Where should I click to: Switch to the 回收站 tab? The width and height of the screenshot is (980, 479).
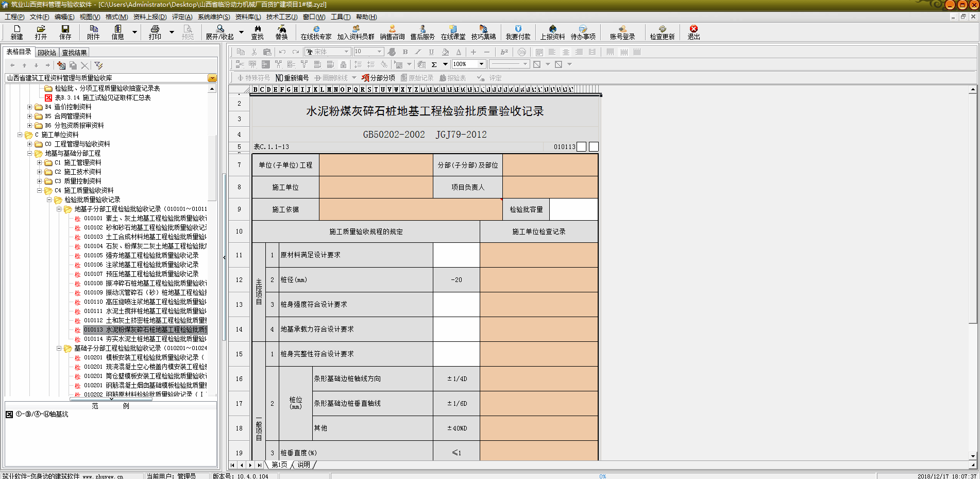pyautogui.click(x=47, y=53)
